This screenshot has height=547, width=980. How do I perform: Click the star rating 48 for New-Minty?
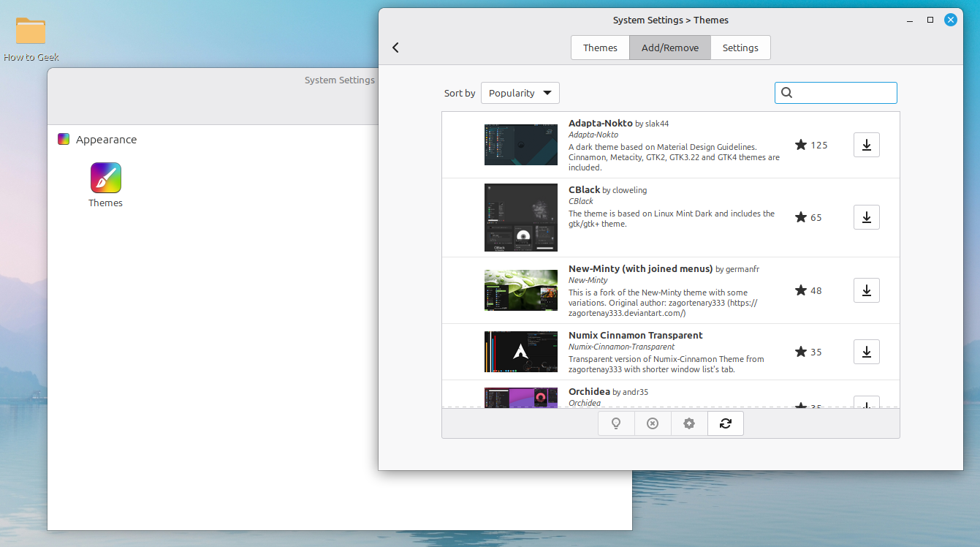click(x=808, y=290)
